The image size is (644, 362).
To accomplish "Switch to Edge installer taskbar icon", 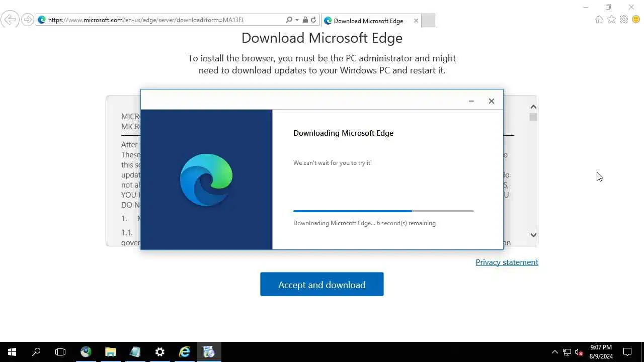I will coord(209,352).
